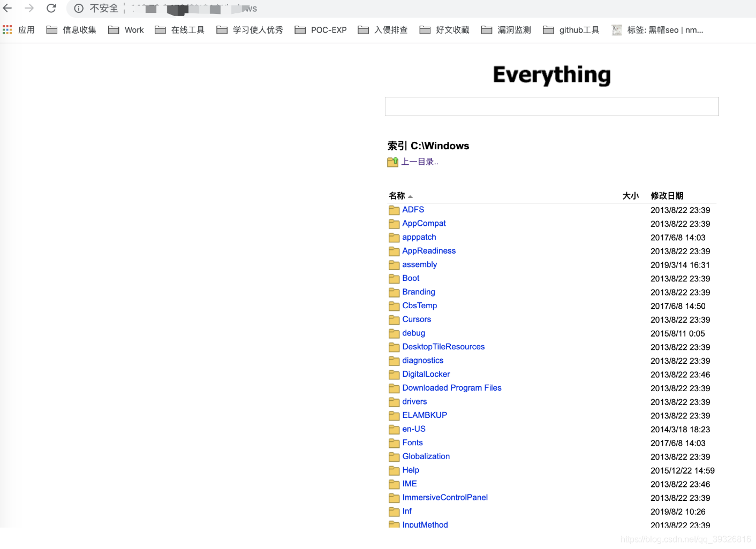This screenshot has height=549, width=756.
Task: Click the folder icon beside Cursors
Action: click(x=394, y=320)
